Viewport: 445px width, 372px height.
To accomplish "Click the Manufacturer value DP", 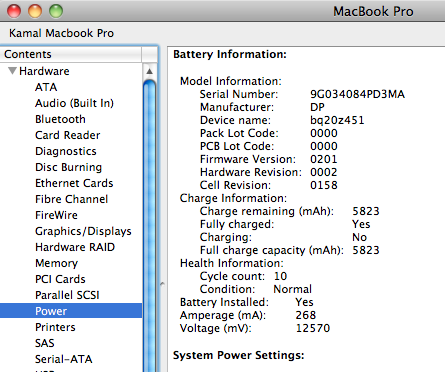I will coord(317,107).
